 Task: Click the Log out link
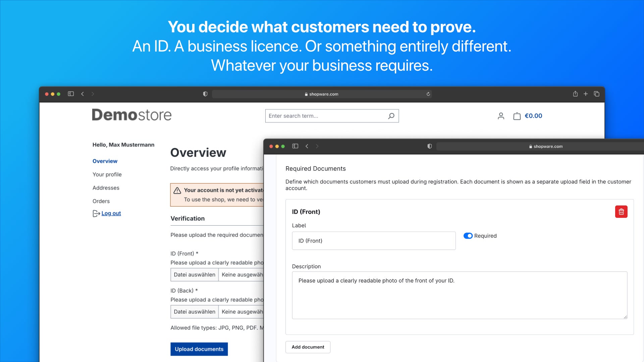pos(111,213)
